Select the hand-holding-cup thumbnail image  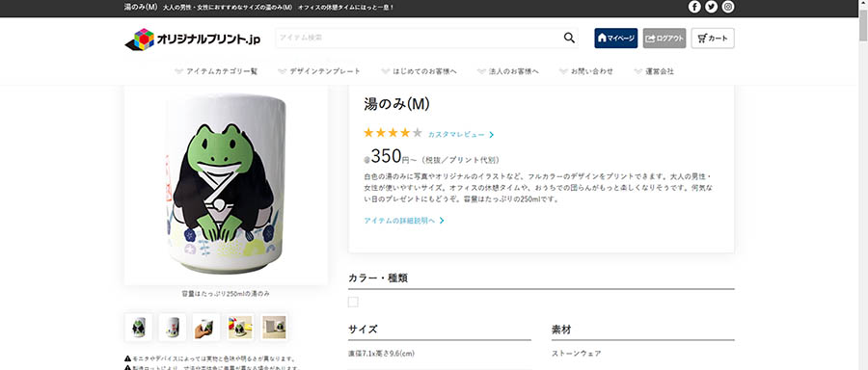[x=206, y=327]
